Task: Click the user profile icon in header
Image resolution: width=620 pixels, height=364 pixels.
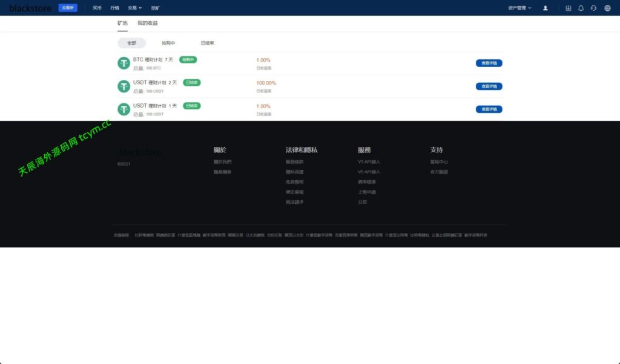Action: [x=546, y=8]
